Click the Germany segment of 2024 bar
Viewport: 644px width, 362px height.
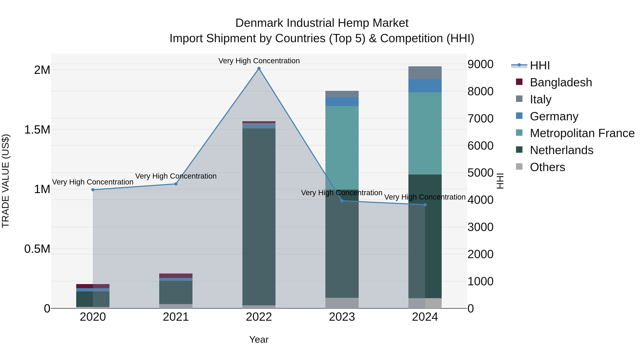pos(425,86)
